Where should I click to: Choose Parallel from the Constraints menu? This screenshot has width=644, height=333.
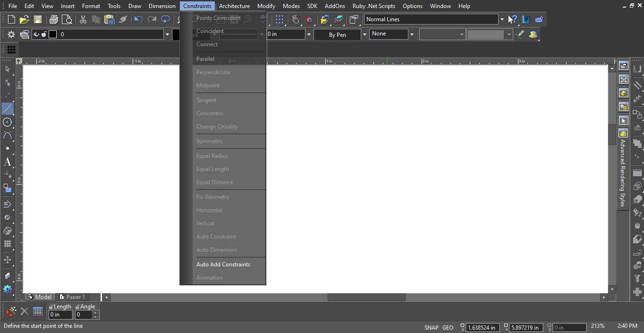click(x=205, y=59)
